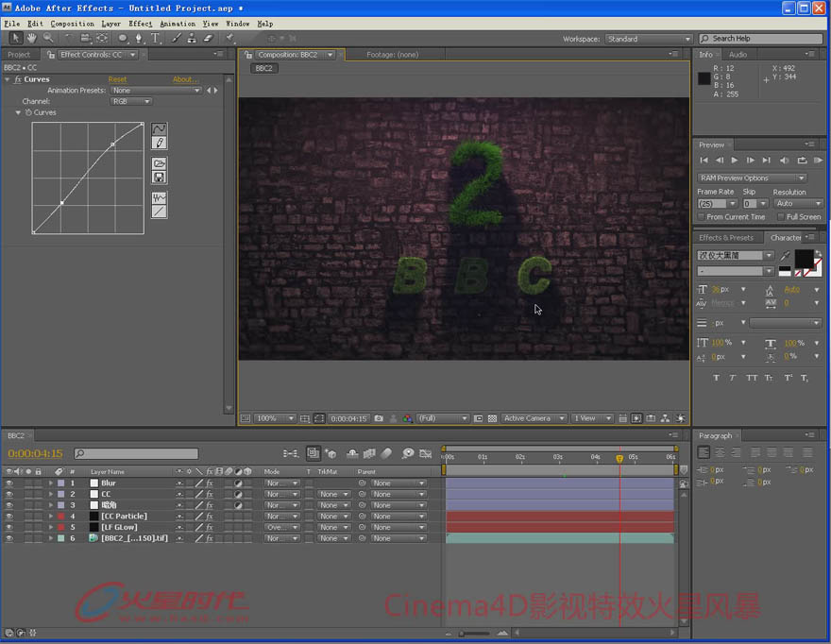Viewport: 831px width, 644px height.
Task: Open the Channel RGB dropdown
Action: tap(131, 102)
